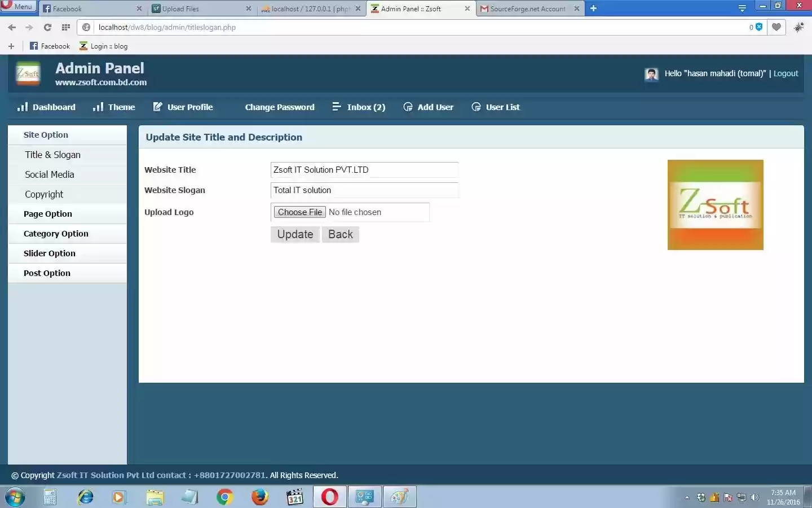Click Choose File to upload a logo
This screenshot has width=812, height=508.
pos(299,212)
